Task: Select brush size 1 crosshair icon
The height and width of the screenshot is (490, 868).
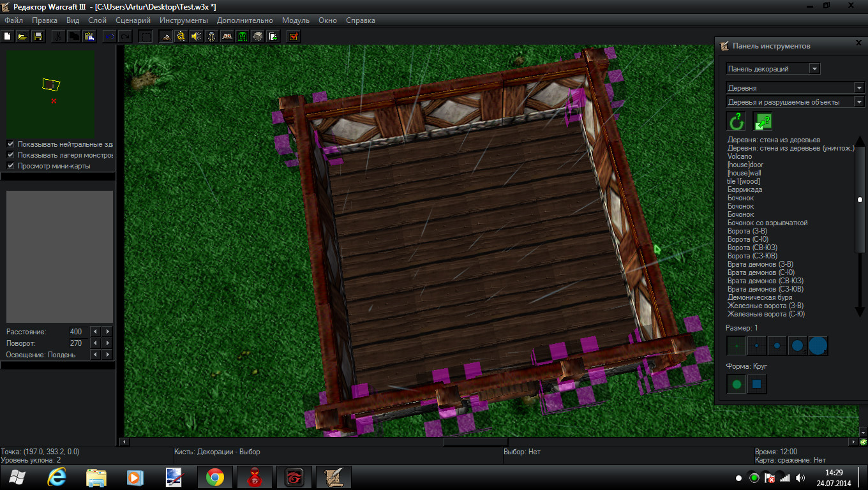Action: [x=736, y=346]
